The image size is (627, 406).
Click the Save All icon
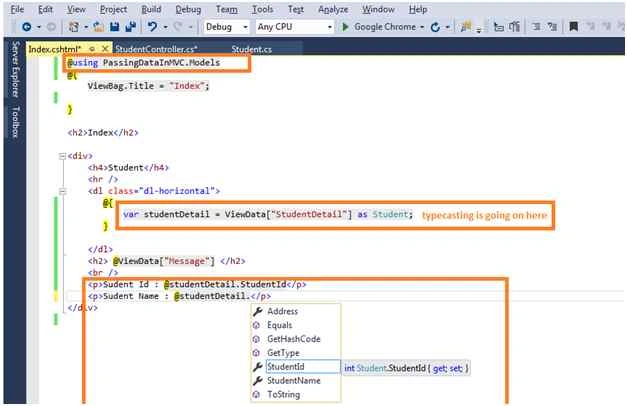(x=130, y=27)
